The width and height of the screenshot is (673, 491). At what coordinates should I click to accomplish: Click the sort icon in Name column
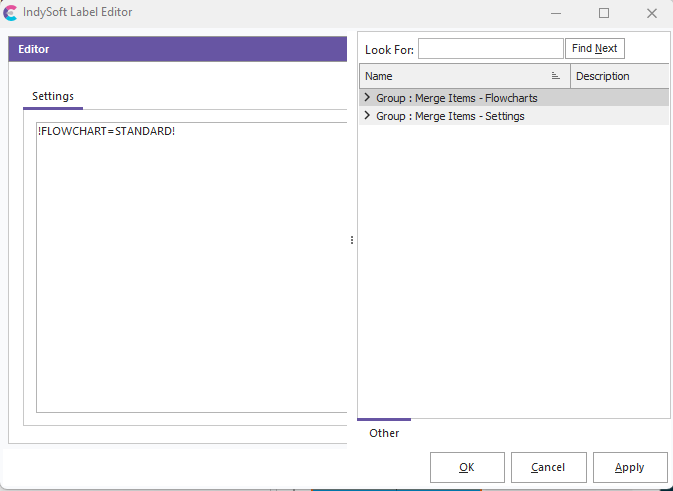pyautogui.click(x=555, y=76)
